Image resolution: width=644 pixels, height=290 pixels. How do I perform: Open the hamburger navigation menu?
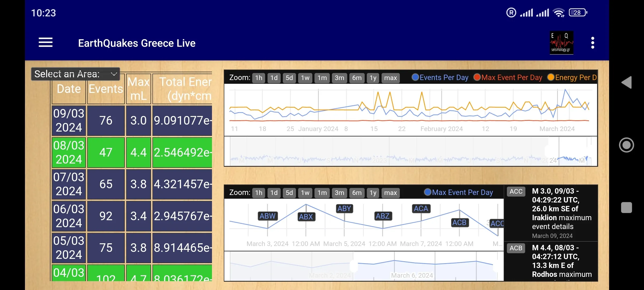click(46, 43)
